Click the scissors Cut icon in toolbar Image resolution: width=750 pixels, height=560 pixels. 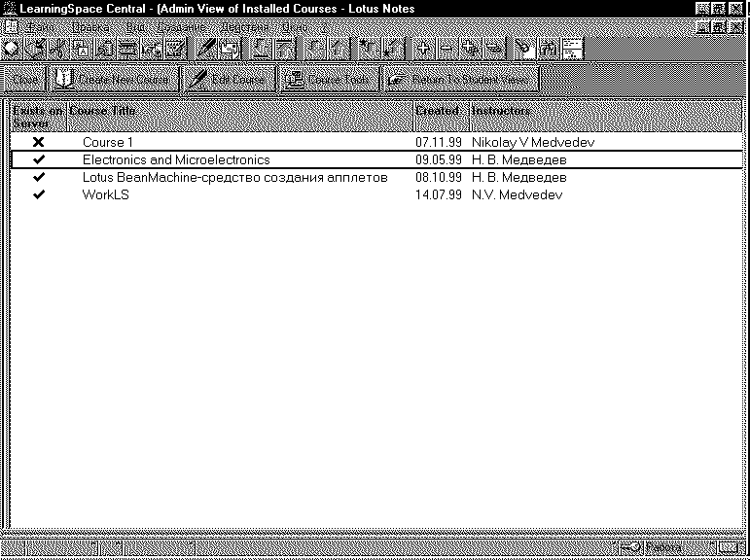[59, 49]
